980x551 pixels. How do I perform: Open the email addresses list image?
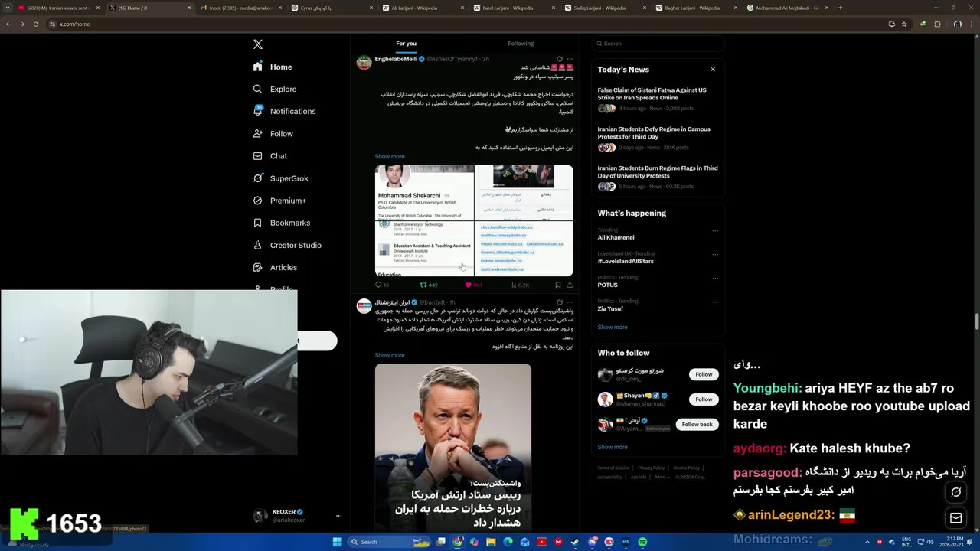pyautogui.click(x=524, y=248)
